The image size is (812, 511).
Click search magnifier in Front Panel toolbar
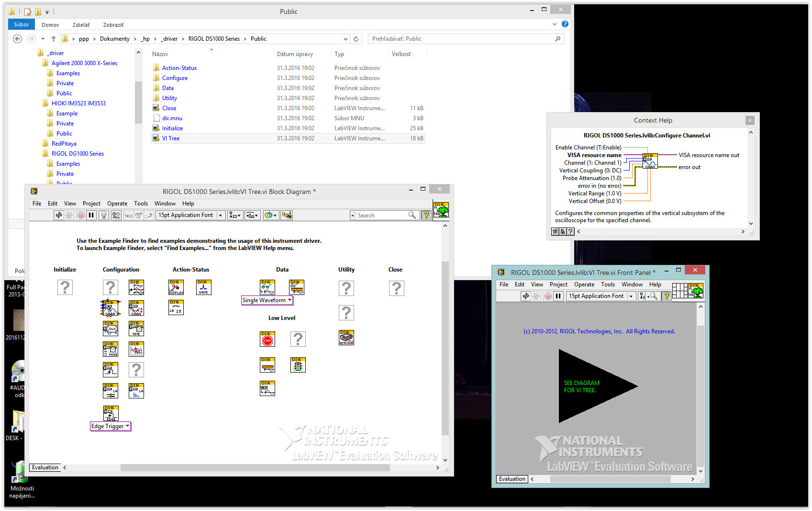(653, 296)
